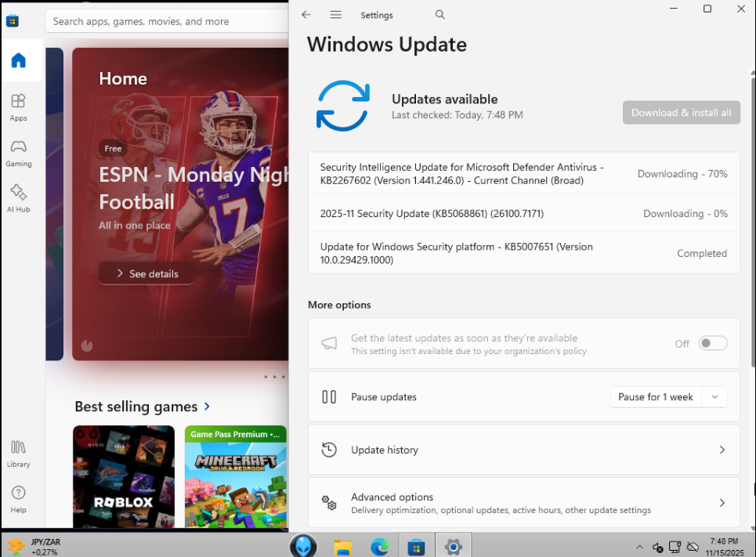Click the Free badge on ESPN banner
This screenshot has height=557, width=756.
click(113, 149)
